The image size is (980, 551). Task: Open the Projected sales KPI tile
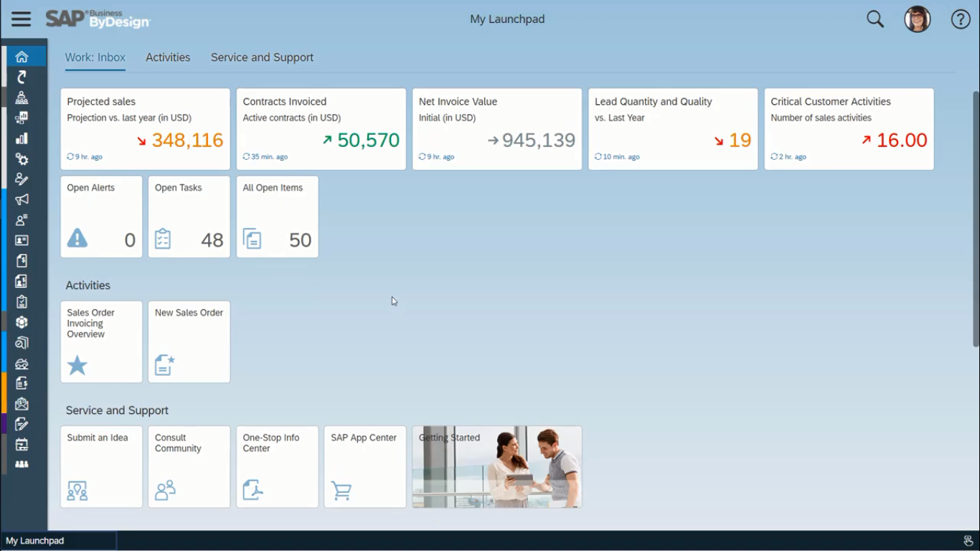[145, 129]
